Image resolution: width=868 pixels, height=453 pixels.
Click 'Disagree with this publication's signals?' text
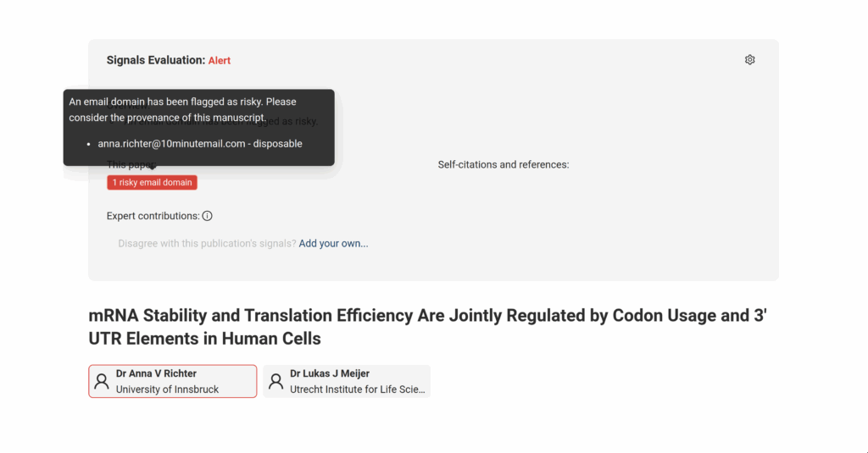tap(207, 243)
